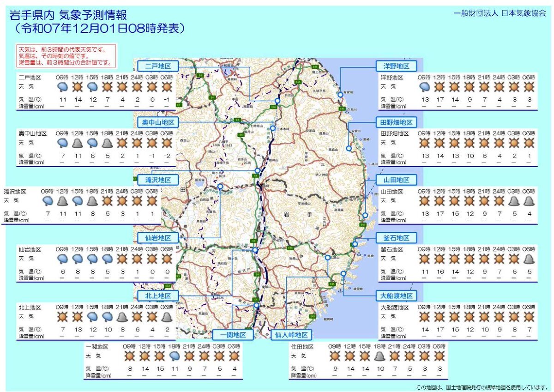Click the 北上地区 blue map label
The width and height of the screenshot is (554, 392).
pyautogui.click(x=157, y=296)
